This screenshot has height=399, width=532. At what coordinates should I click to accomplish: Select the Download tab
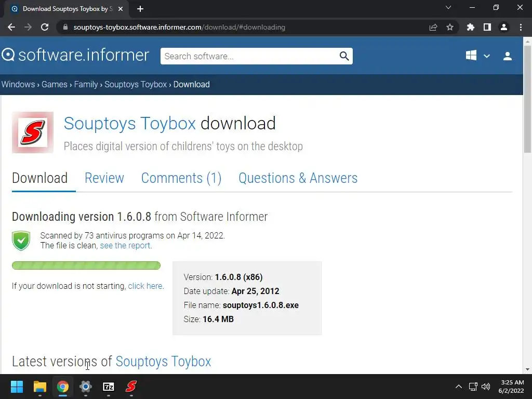click(39, 178)
